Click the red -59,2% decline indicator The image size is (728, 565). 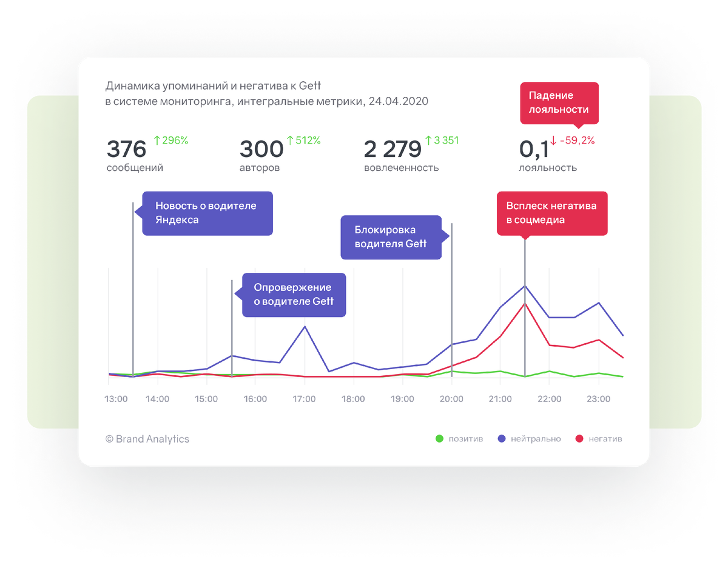click(x=573, y=141)
